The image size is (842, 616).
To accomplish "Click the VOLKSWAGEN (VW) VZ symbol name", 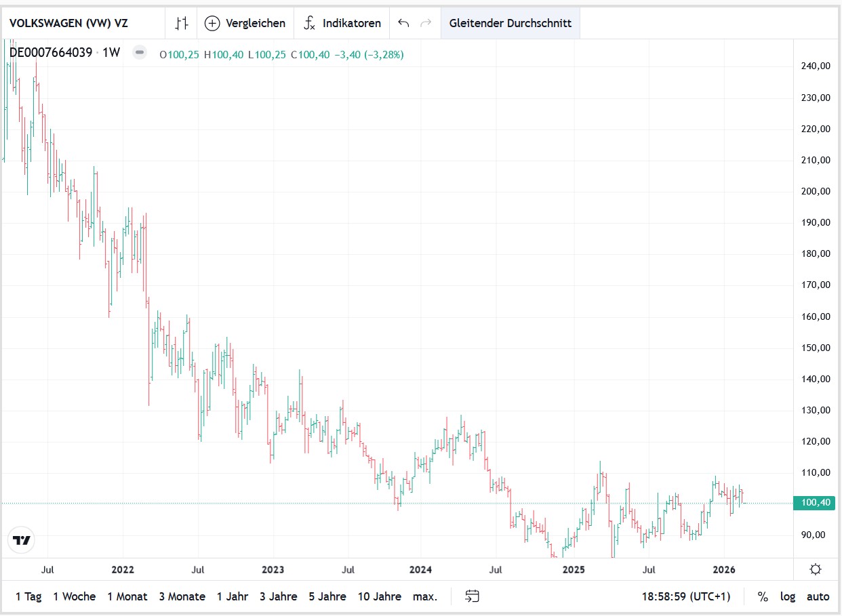I will click(x=68, y=23).
